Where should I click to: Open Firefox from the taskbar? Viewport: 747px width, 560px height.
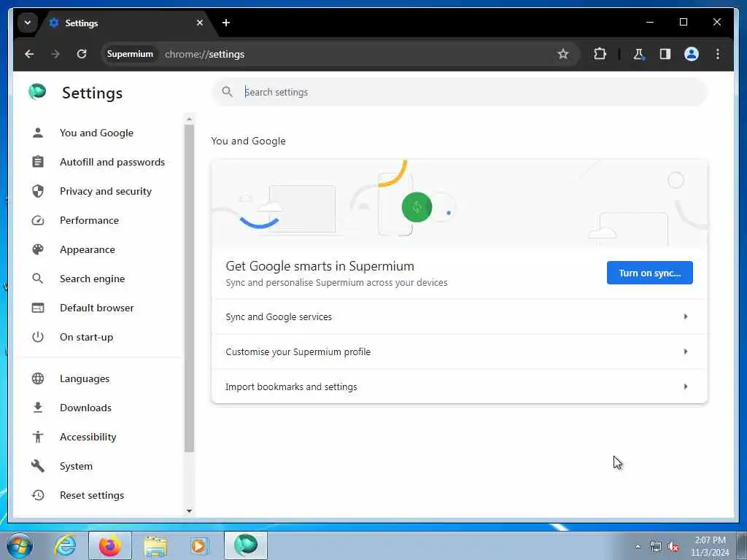[x=109, y=545]
